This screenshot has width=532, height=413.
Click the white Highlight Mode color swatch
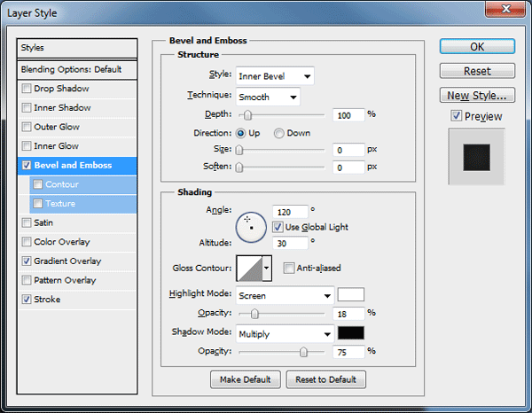[351, 294]
